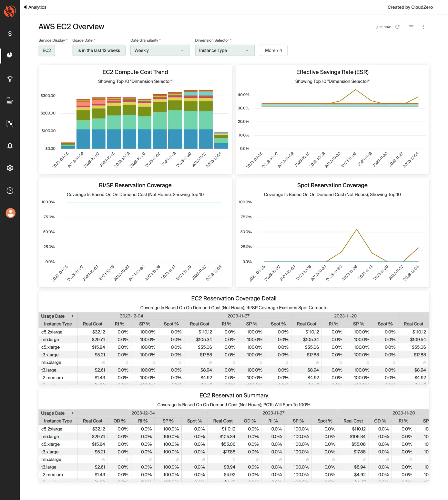
Task: Click m5.xlarge row in Coverage Detail table
Action: 234,362
